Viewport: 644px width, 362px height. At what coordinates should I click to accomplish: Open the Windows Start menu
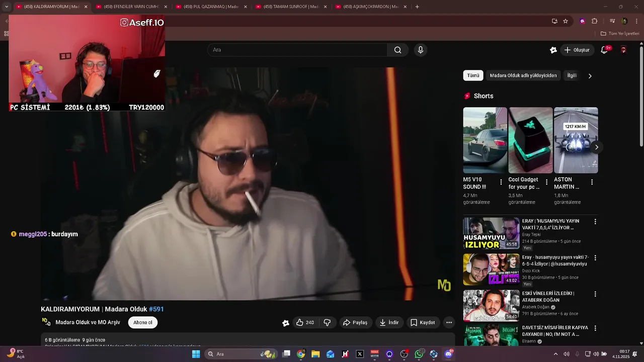pos(196,354)
